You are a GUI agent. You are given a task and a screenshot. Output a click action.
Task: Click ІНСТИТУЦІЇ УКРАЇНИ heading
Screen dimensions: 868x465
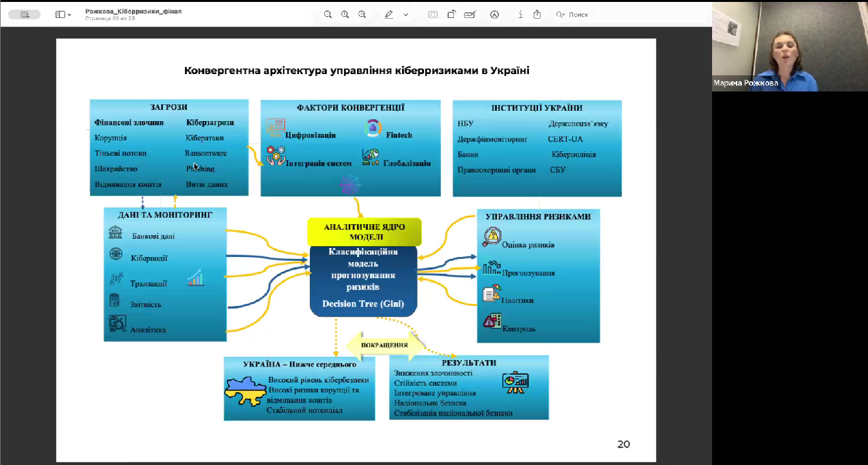pyautogui.click(x=537, y=108)
